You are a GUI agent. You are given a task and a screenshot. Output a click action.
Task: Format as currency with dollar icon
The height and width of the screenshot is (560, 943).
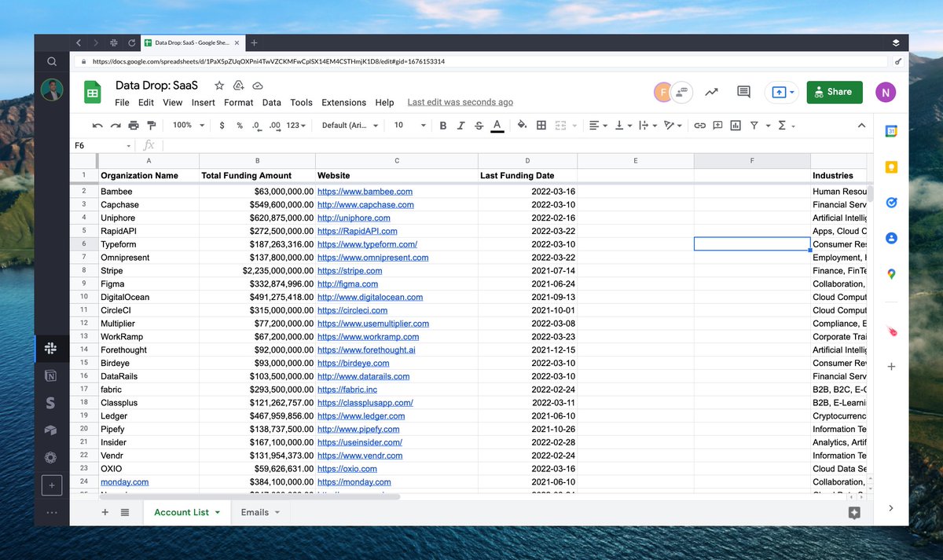point(222,126)
